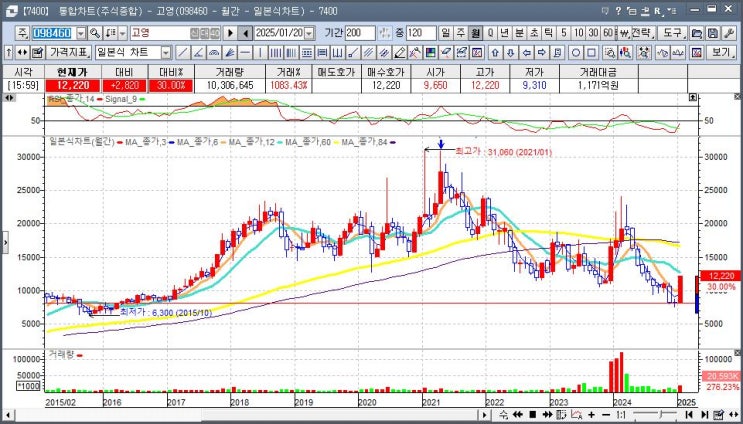
Task: Click the chart edit notepad icon in toolbar
Action: pos(37,53)
